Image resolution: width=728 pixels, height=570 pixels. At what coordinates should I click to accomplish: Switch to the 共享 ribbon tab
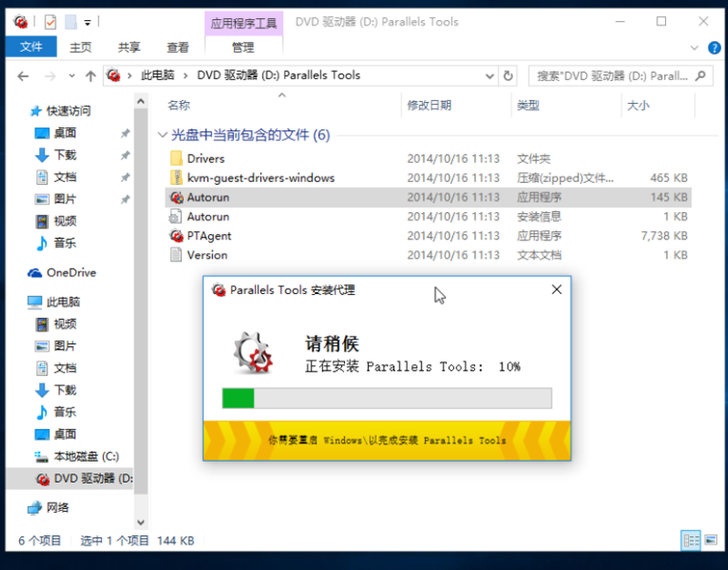point(128,47)
